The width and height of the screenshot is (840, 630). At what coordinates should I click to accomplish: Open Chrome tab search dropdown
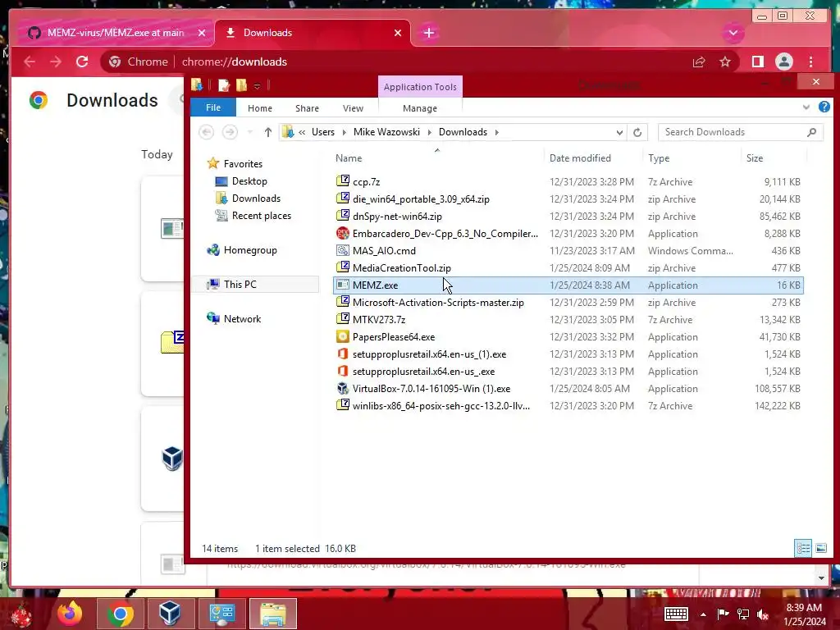click(733, 33)
